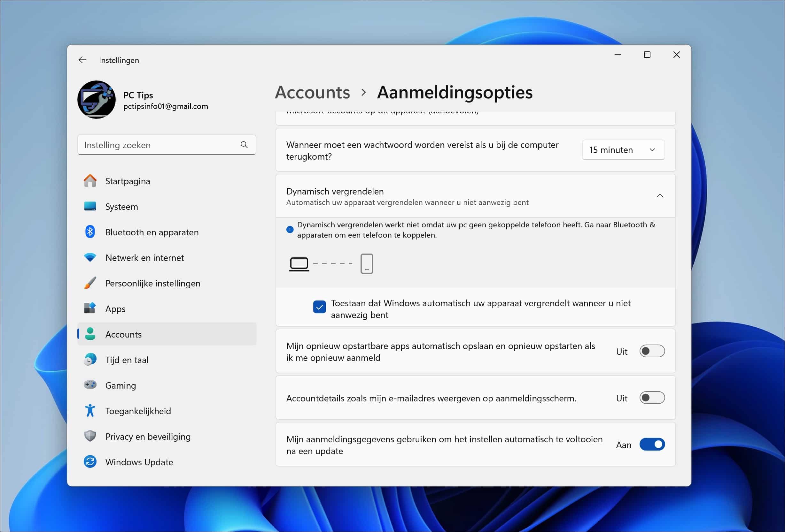Click the Systeem monitor icon
The height and width of the screenshot is (532, 785).
click(x=90, y=206)
